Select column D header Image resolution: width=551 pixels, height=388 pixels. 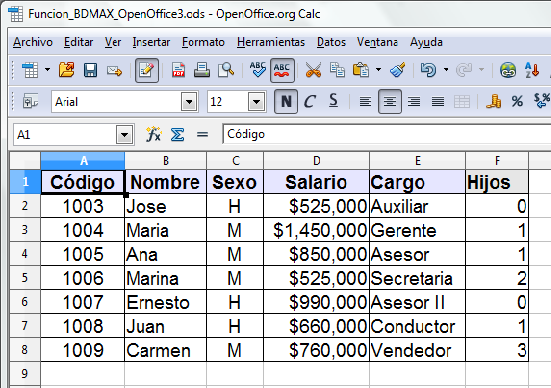[x=316, y=161]
